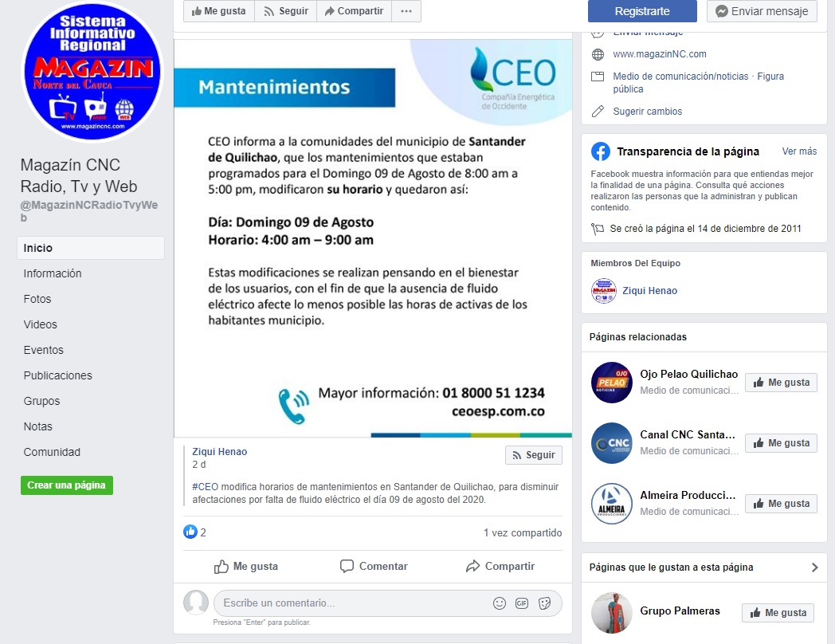Open Canal CNC Santander page logo
Image resolution: width=835 pixels, height=644 pixels.
611,443
